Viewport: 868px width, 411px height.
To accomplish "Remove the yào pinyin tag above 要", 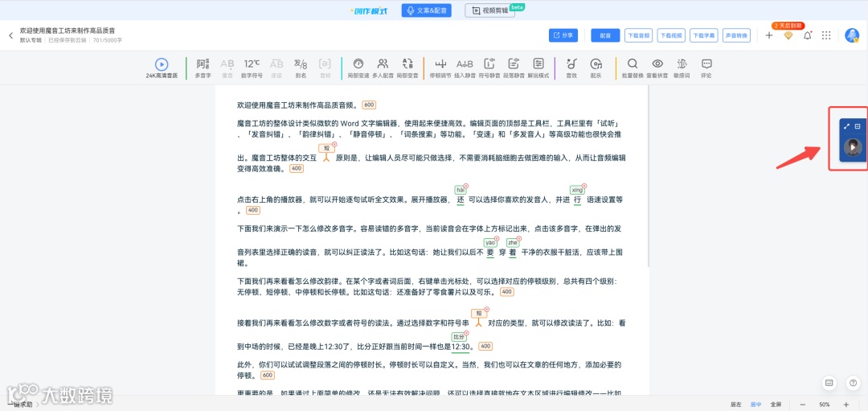I will (497, 239).
